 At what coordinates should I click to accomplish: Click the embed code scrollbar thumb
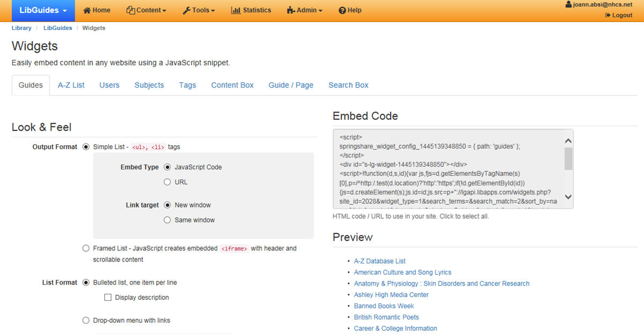pos(568,159)
